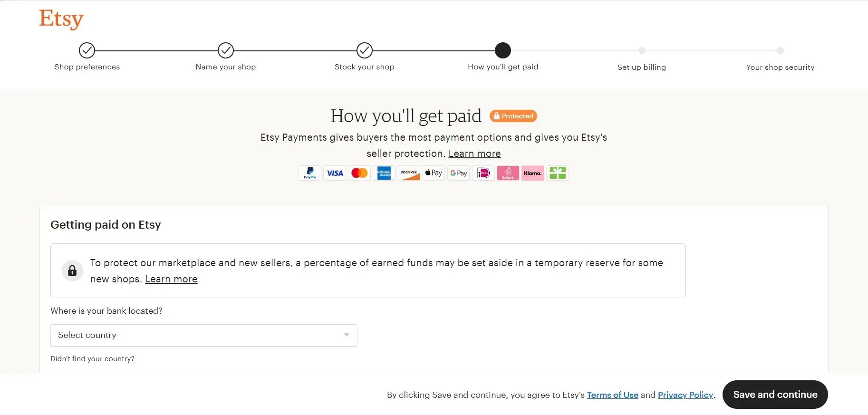Click the Save and continue button

pyautogui.click(x=775, y=395)
